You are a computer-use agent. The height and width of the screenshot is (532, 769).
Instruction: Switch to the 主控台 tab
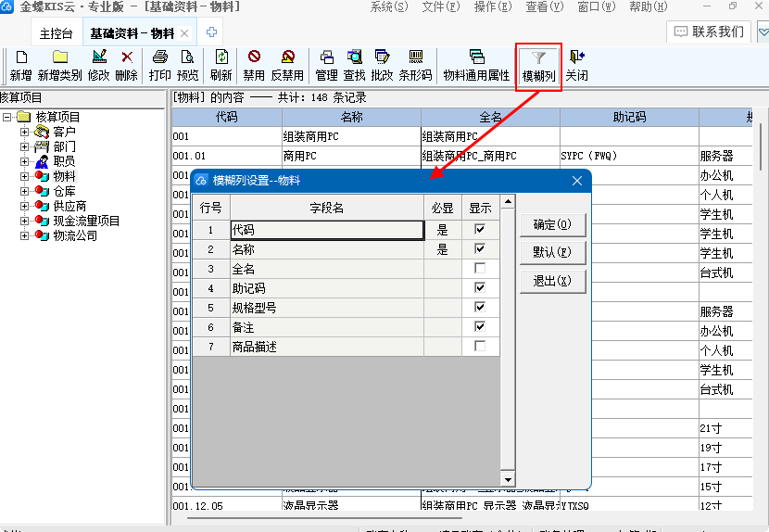click(x=56, y=33)
